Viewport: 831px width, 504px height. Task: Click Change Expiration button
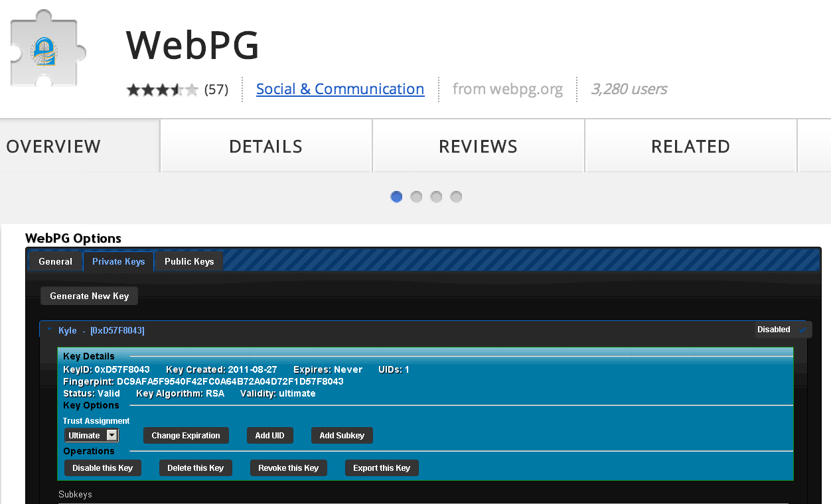(x=186, y=436)
